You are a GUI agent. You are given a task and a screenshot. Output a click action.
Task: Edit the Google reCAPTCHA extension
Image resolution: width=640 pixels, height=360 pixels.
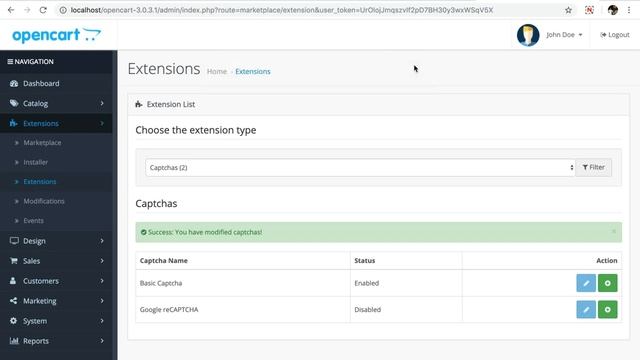coord(586,310)
